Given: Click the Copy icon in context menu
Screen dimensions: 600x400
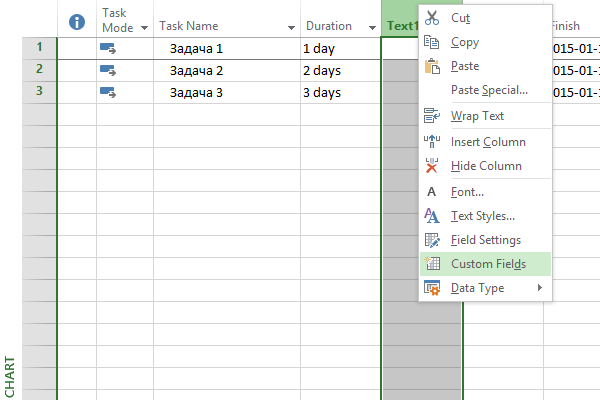Looking at the screenshot, I should point(432,42).
